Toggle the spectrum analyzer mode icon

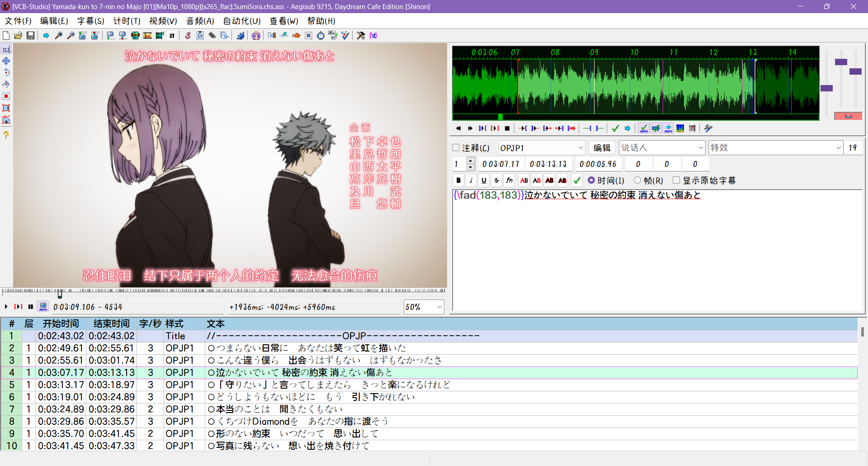coord(680,128)
